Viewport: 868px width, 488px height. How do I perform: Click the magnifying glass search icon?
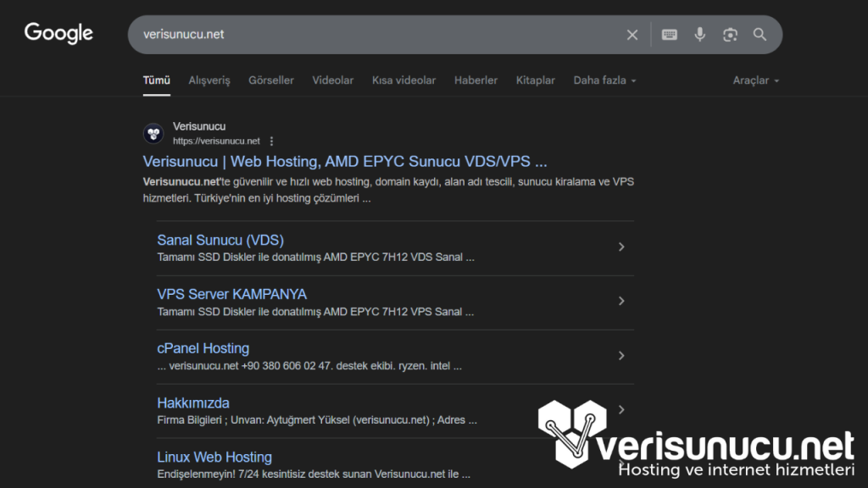tap(760, 34)
